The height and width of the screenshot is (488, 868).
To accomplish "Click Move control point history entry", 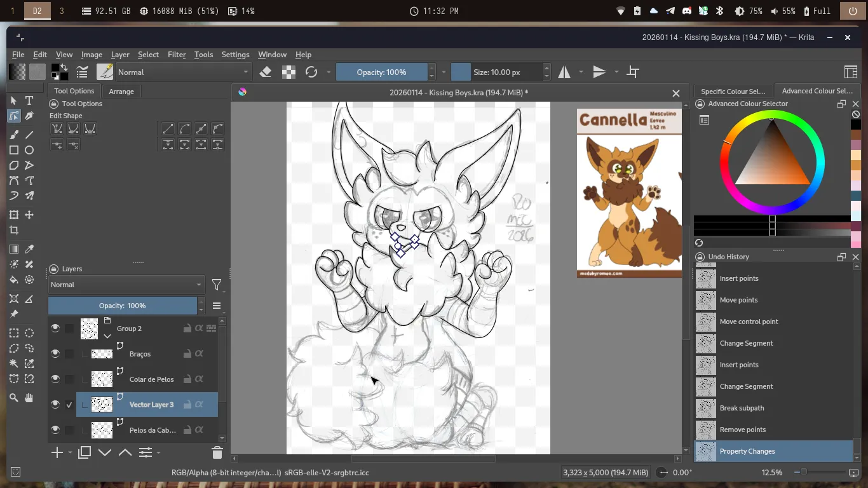I will (749, 322).
